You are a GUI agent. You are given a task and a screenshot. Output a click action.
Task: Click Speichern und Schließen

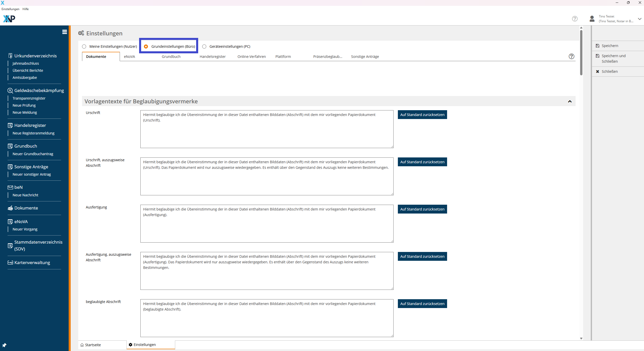click(613, 59)
